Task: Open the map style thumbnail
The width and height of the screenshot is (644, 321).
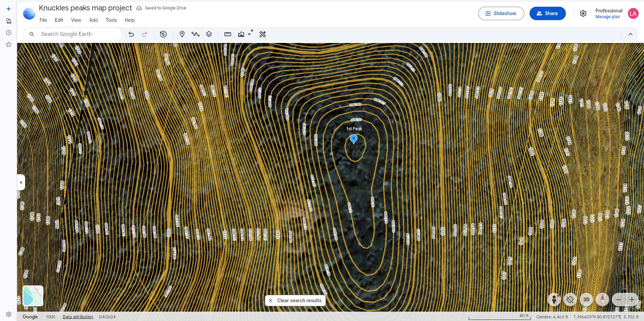Action: (x=33, y=296)
